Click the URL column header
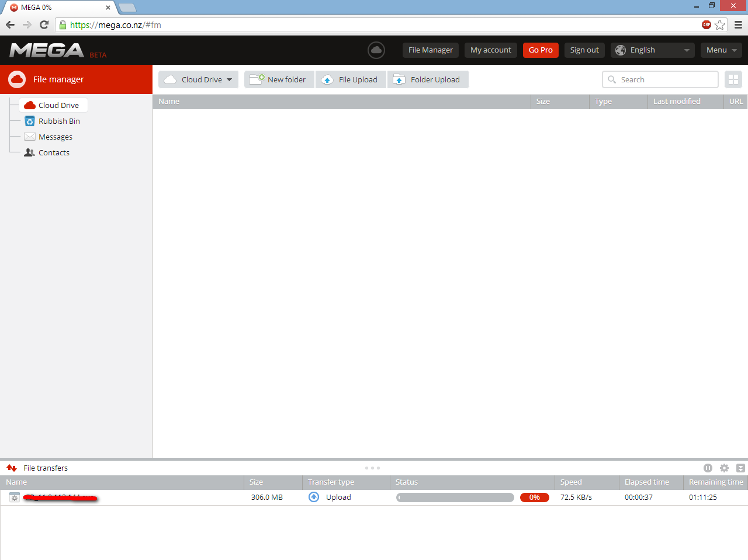 point(736,102)
